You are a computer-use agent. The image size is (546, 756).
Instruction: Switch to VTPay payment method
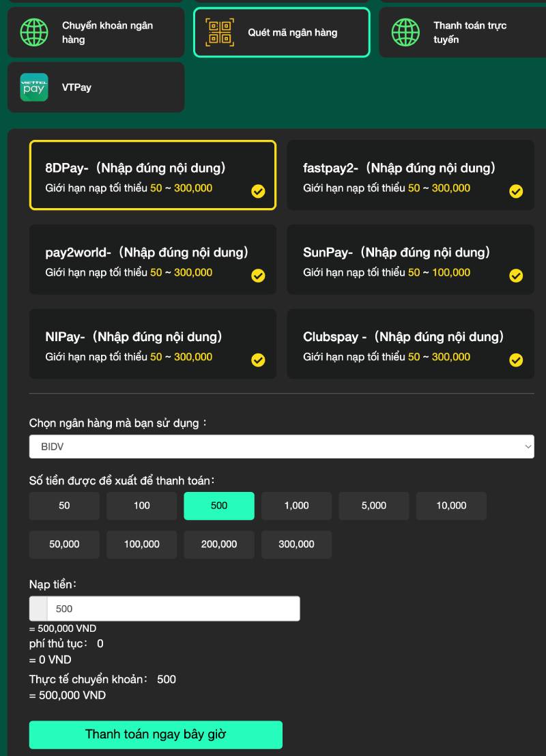pyautogui.click(x=96, y=87)
